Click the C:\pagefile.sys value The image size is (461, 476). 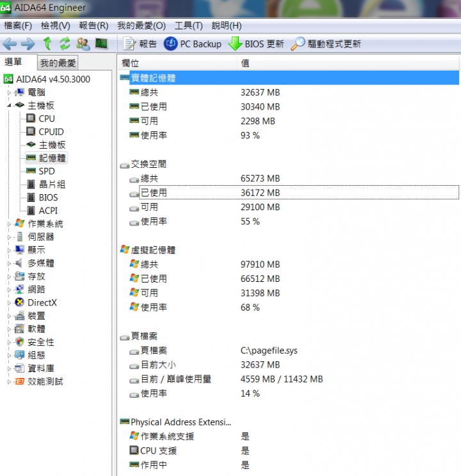(x=269, y=350)
